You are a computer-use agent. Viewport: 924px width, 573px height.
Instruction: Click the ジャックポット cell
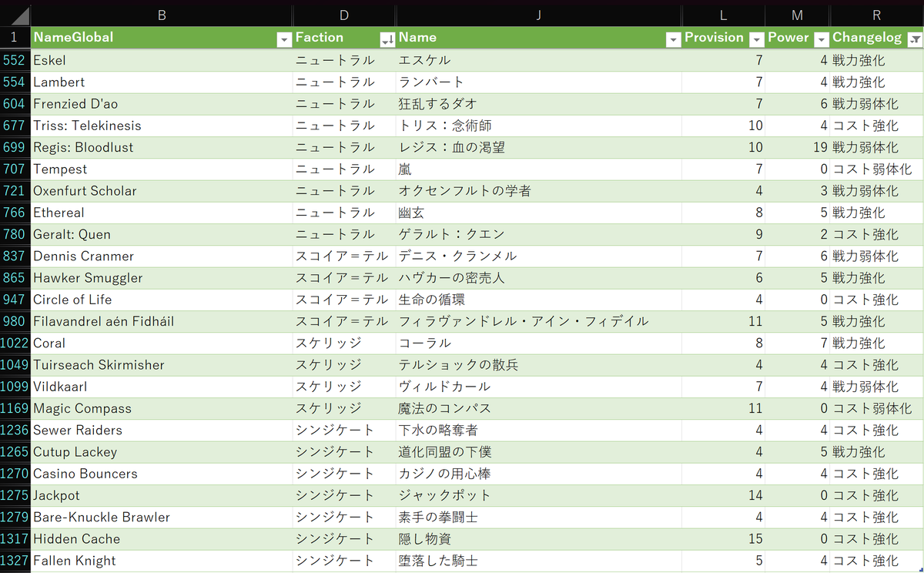click(539, 495)
